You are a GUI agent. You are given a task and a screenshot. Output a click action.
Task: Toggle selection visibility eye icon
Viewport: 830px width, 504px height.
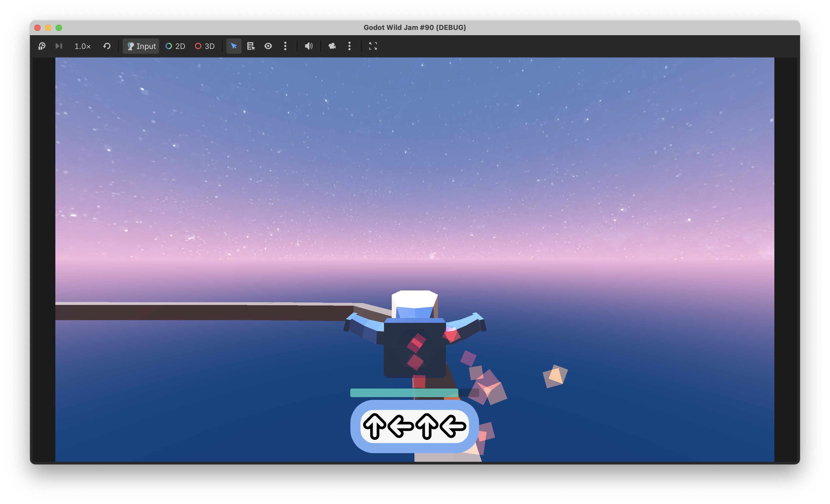268,46
